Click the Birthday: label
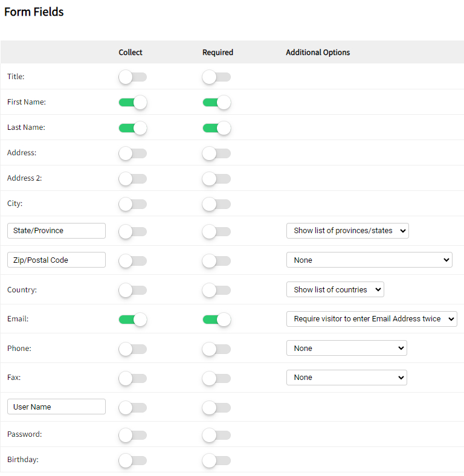The width and height of the screenshot is (464, 476). (23, 460)
